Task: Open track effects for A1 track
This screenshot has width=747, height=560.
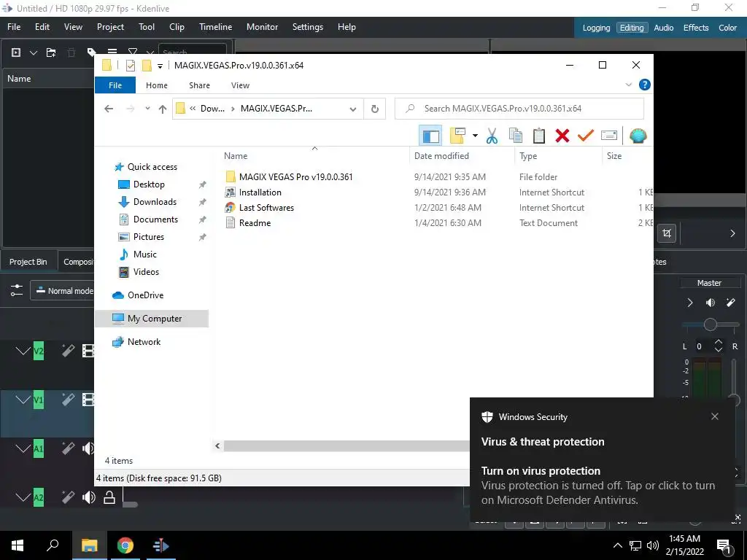Action: click(68, 448)
